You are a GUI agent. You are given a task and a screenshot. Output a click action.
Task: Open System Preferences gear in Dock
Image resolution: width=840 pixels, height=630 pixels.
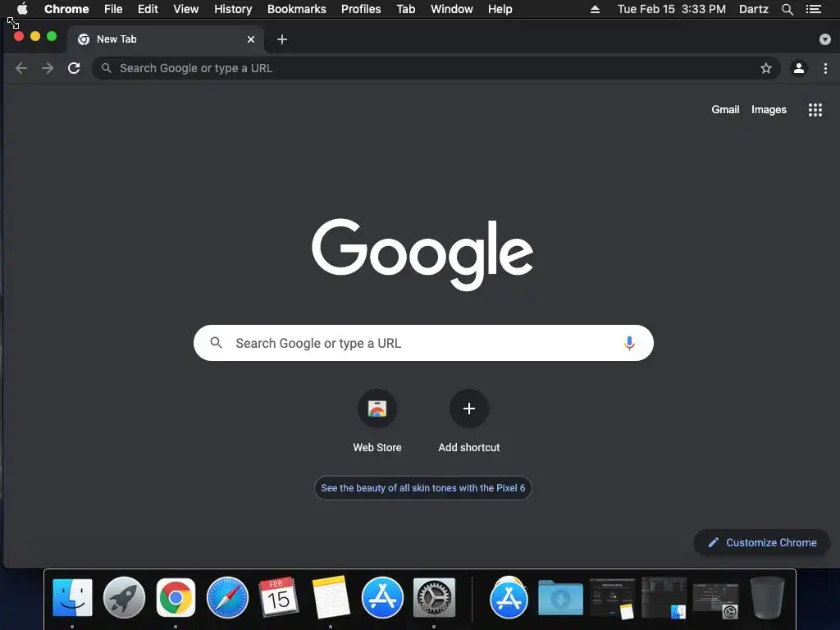[x=435, y=597]
